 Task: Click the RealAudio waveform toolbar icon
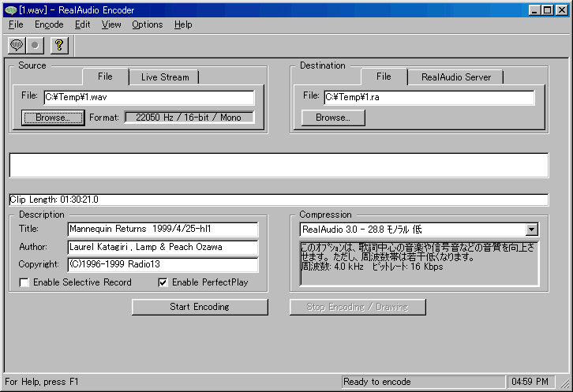coord(17,45)
